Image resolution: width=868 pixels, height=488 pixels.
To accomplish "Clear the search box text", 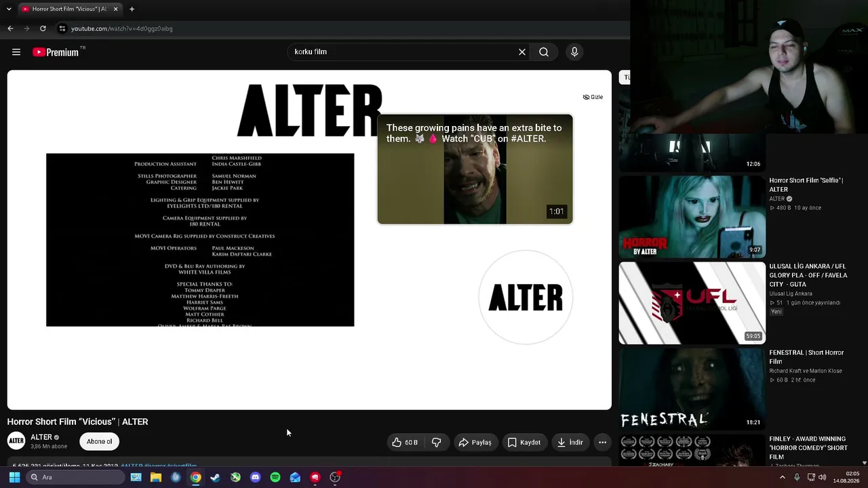I will [522, 52].
